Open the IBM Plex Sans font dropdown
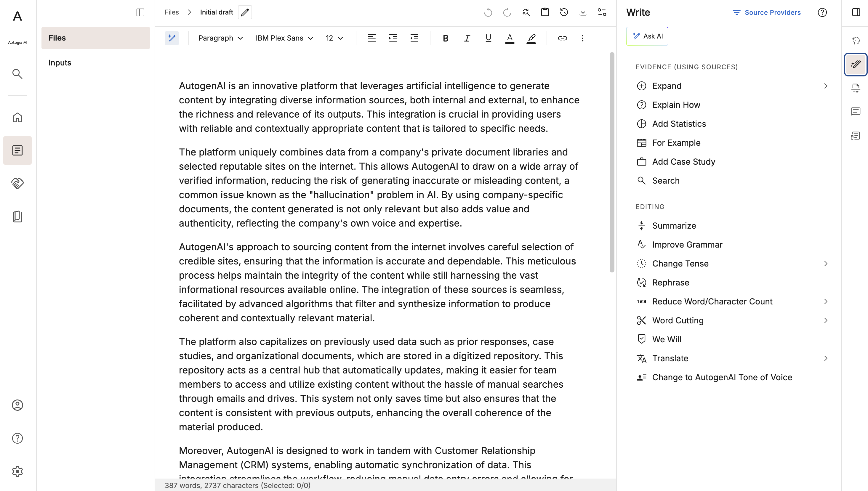Image resolution: width=868 pixels, height=491 pixels. (x=284, y=38)
